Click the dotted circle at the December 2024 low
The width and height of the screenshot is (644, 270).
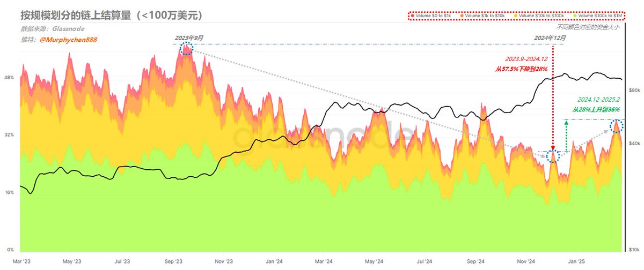click(553, 156)
